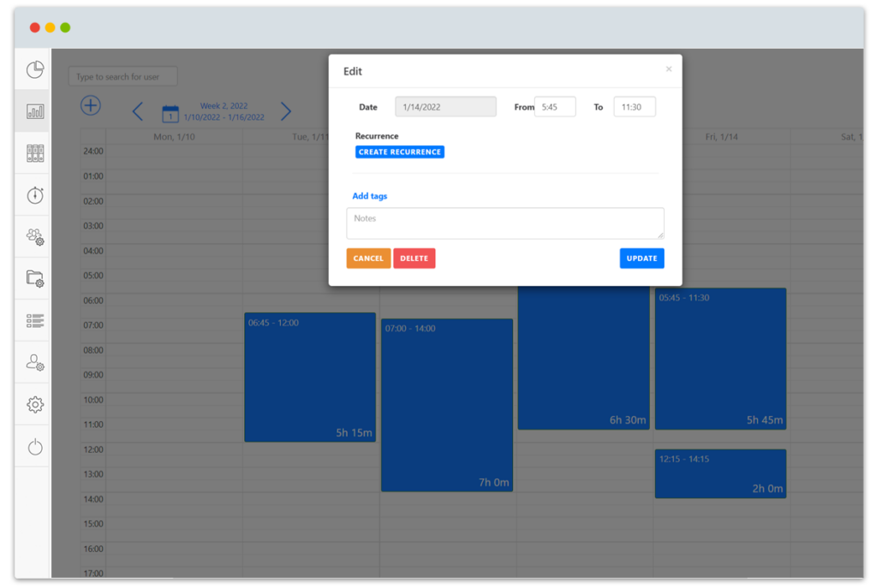The height and width of the screenshot is (588, 882).
Task: Click the stopwatch timer icon
Action: [35, 195]
